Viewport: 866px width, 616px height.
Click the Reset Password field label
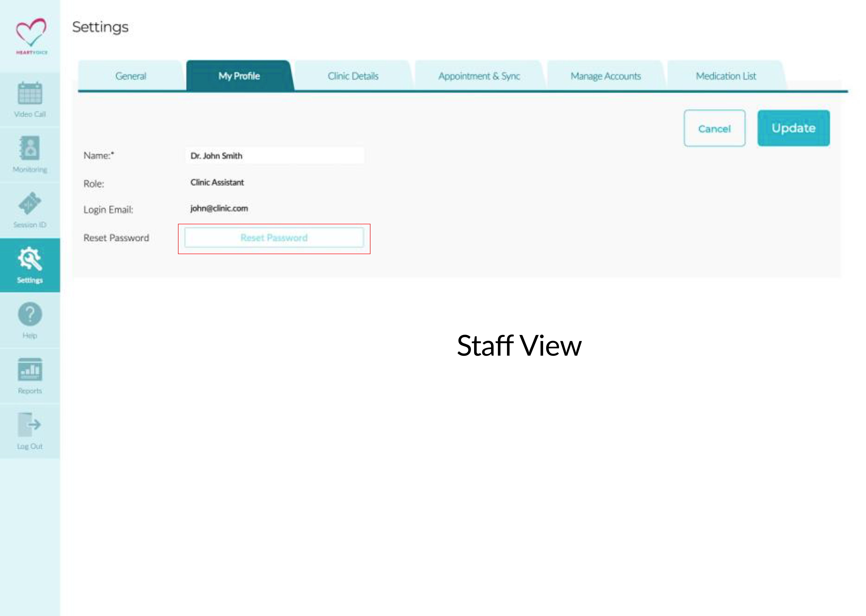(x=116, y=238)
